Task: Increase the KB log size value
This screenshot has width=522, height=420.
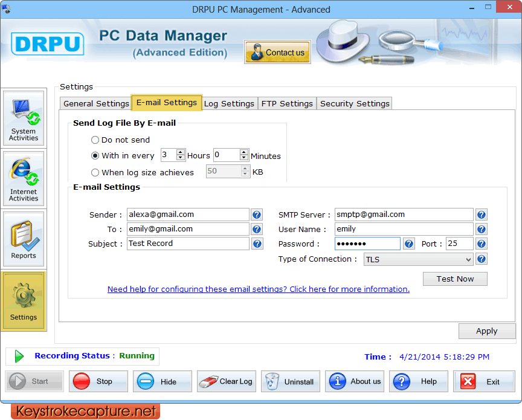Action: [245, 169]
